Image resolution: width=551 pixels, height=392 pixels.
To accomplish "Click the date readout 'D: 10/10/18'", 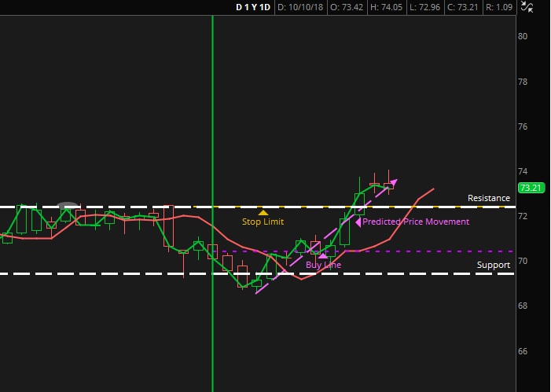I will pos(300,7).
